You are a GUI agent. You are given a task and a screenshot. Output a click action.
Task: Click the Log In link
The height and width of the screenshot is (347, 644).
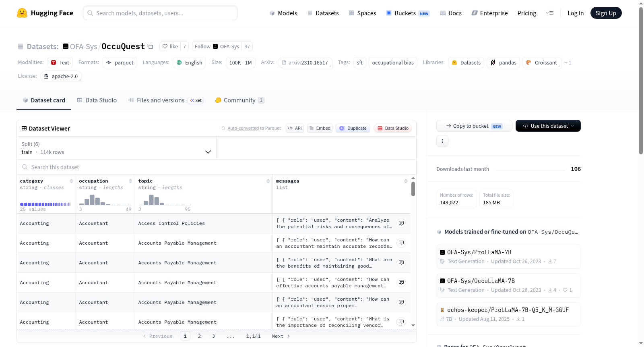(576, 13)
